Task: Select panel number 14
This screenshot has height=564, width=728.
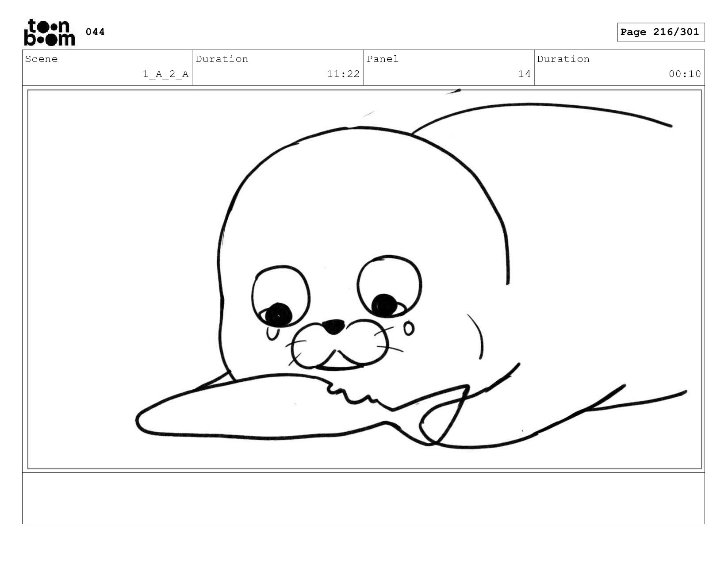Action: click(524, 74)
